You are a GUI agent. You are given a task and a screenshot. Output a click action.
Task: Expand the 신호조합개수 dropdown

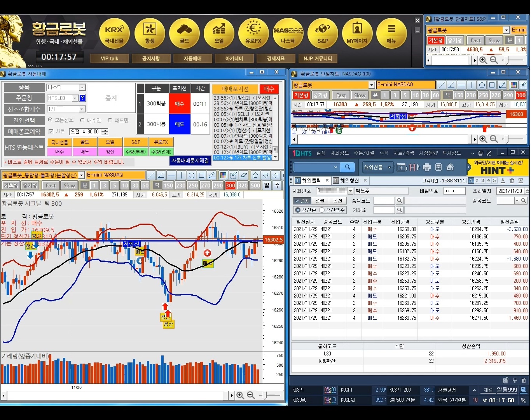click(x=82, y=109)
